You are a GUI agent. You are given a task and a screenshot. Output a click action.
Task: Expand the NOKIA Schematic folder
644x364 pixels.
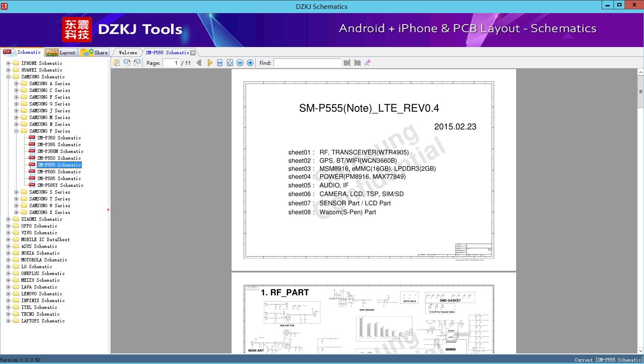click(x=8, y=253)
